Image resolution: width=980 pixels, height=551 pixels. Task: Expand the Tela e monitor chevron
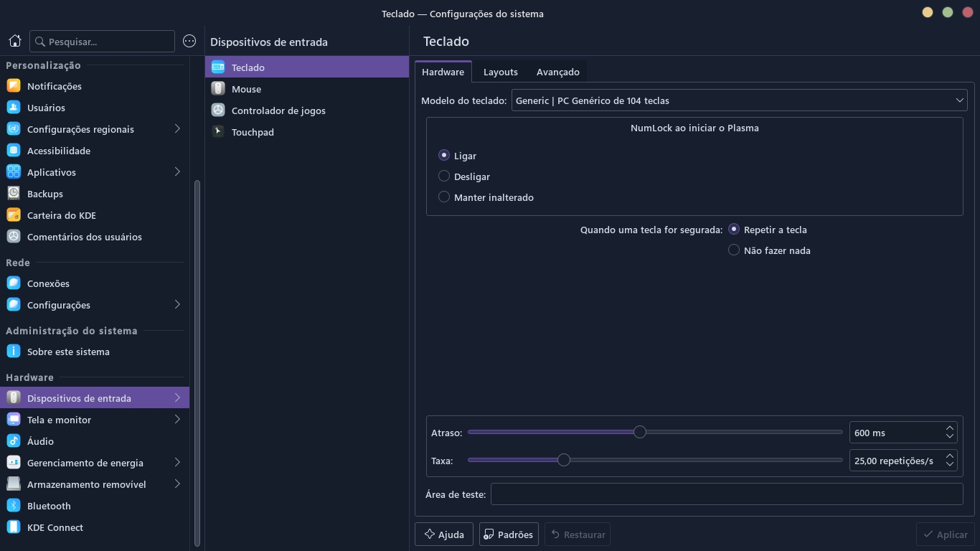click(x=177, y=420)
